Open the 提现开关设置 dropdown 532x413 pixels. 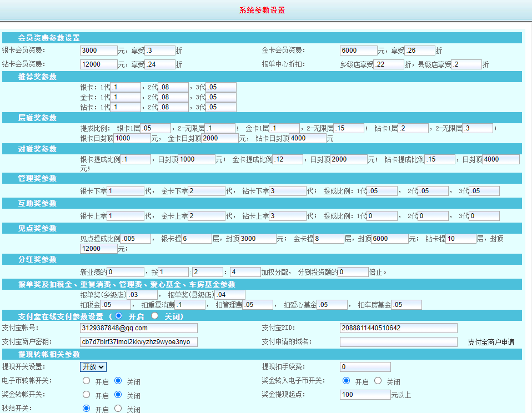click(x=93, y=366)
